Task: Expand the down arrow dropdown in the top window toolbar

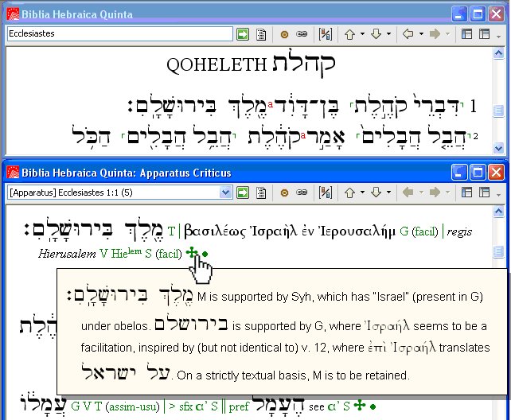Action: [x=388, y=34]
